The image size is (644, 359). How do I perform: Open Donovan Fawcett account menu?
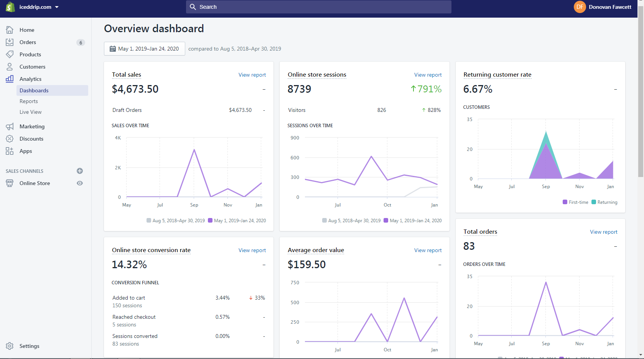[610, 7]
